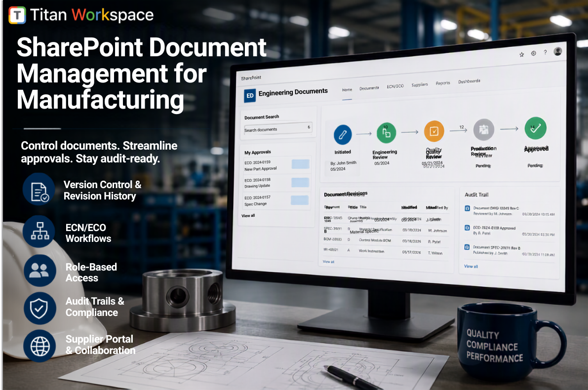This screenshot has height=390, width=588.
Task: Click the ECO Approved audit entry icon
Action: pos(467,228)
